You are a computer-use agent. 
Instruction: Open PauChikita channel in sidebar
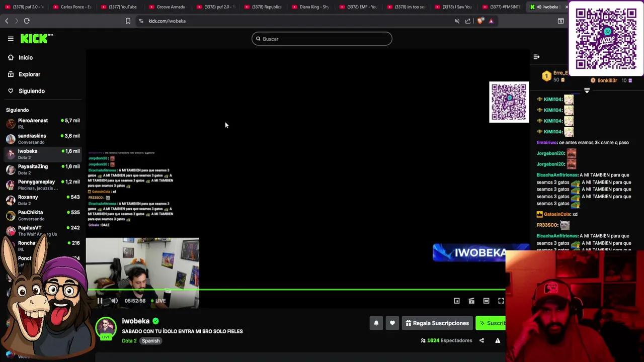click(x=43, y=215)
